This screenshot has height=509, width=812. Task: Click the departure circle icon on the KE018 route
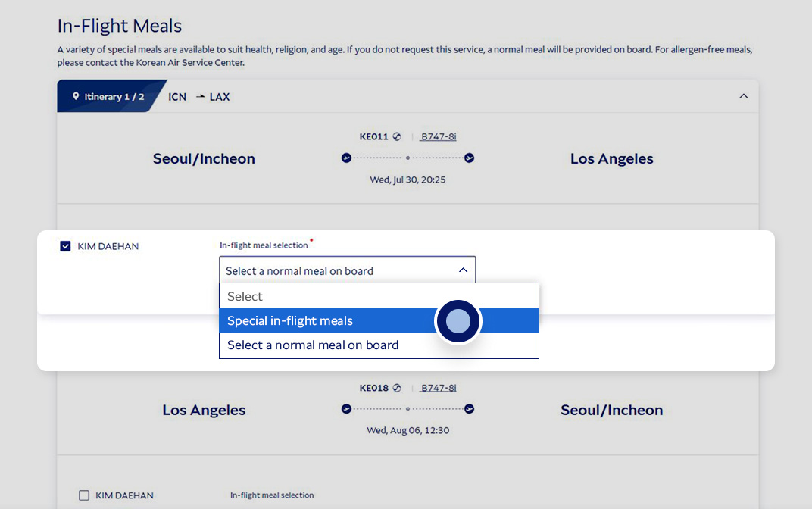(346, 408)
